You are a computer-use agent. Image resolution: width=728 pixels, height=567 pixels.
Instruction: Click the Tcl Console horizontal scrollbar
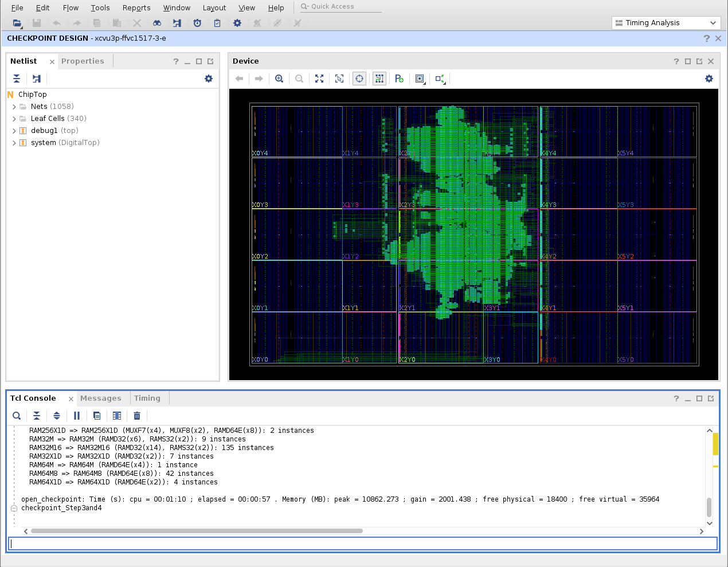point(197,531)
